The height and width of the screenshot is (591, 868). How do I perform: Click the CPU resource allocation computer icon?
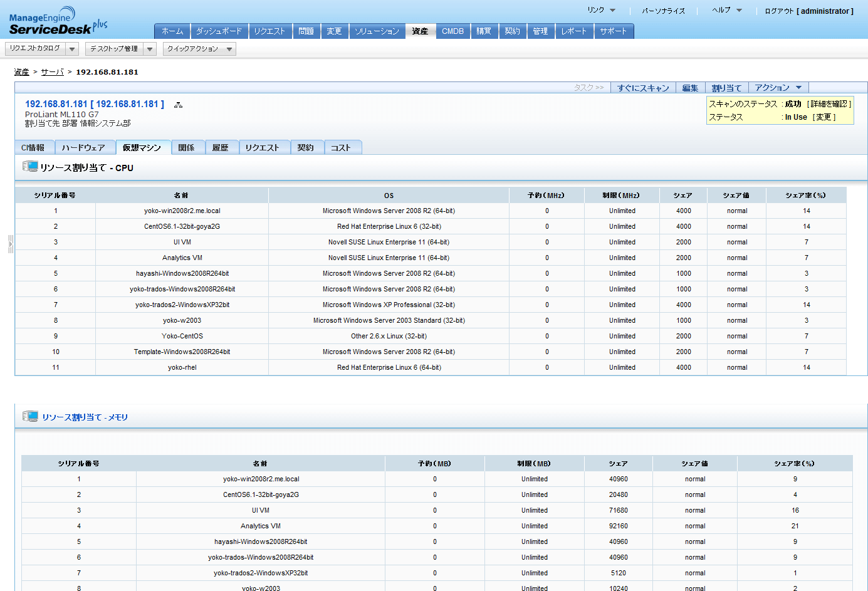click(x=29, y=167)
